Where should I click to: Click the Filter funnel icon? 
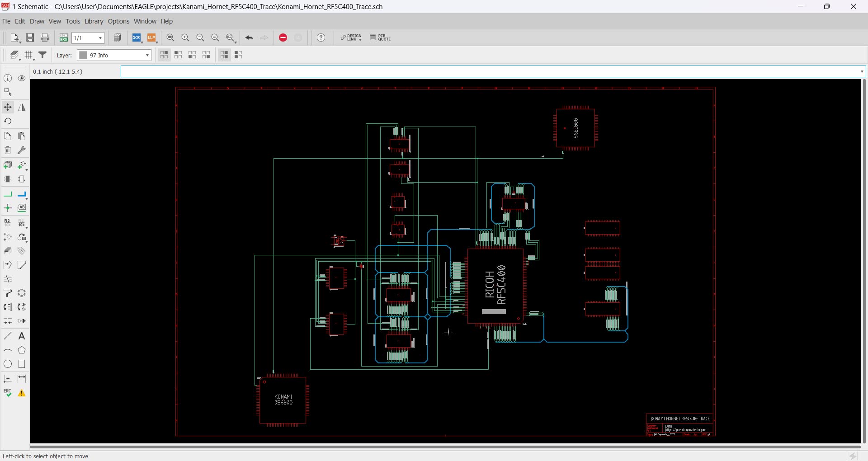(42, 55)
